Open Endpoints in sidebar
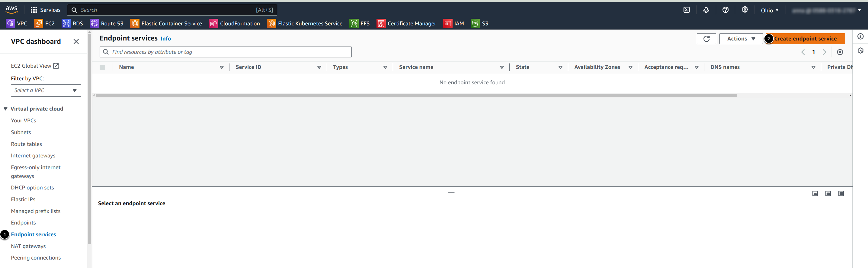Viewport: 868px width, 268px height. 23,223
